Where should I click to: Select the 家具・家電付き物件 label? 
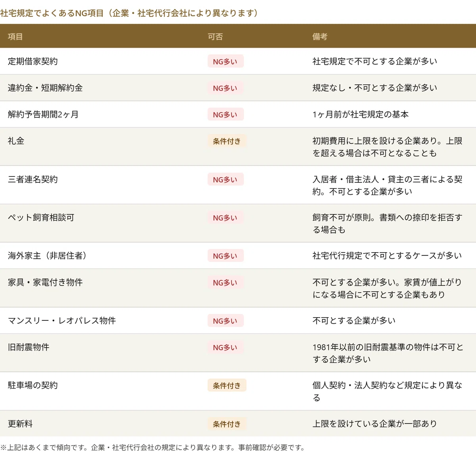[45, 282]
